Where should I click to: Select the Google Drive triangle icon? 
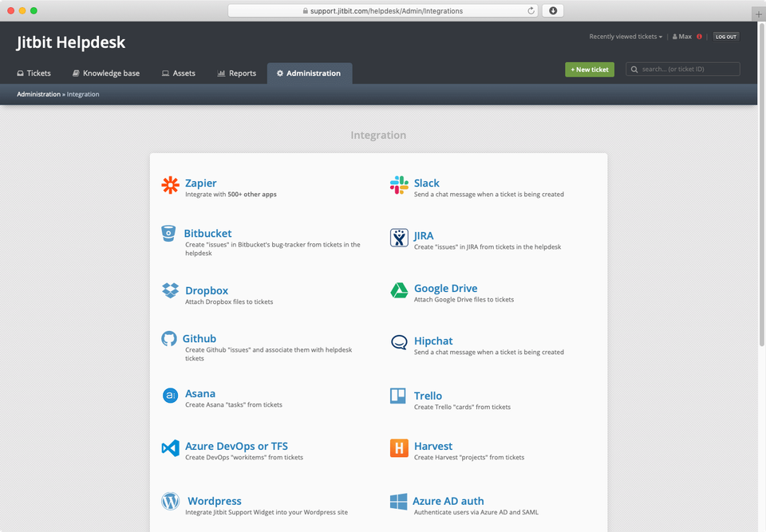pos(398,292)
